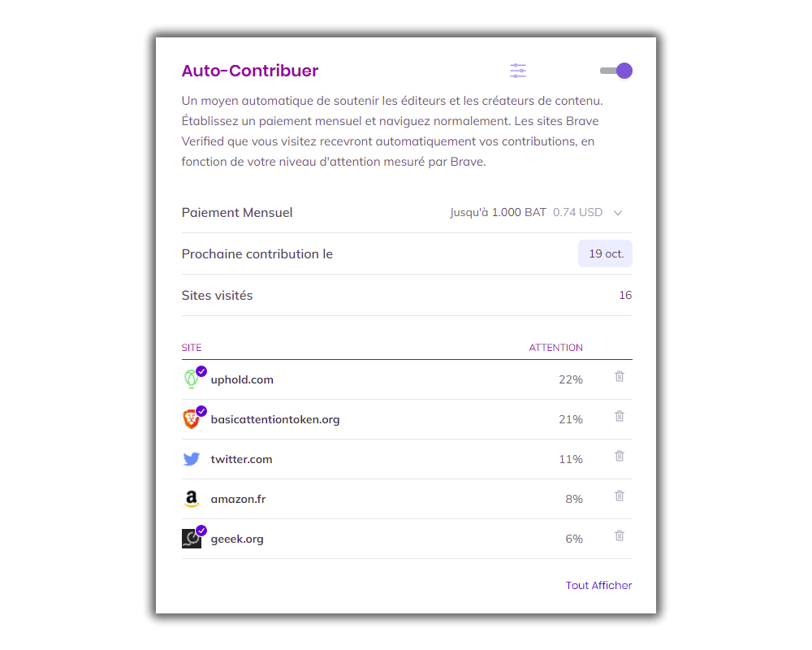
Task: Delete twitter.com entry with trash icon
Action: tap(620, 456)
